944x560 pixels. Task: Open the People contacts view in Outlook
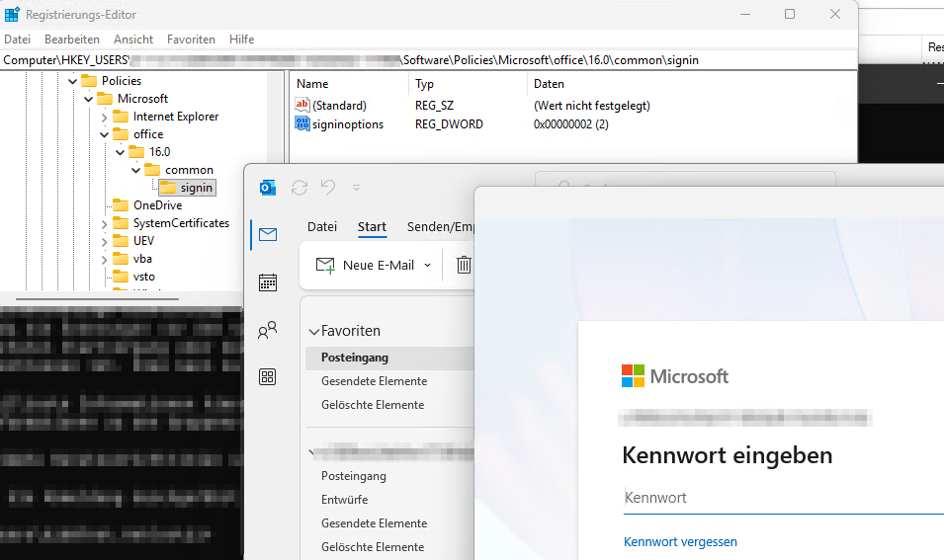pos(267,330)
